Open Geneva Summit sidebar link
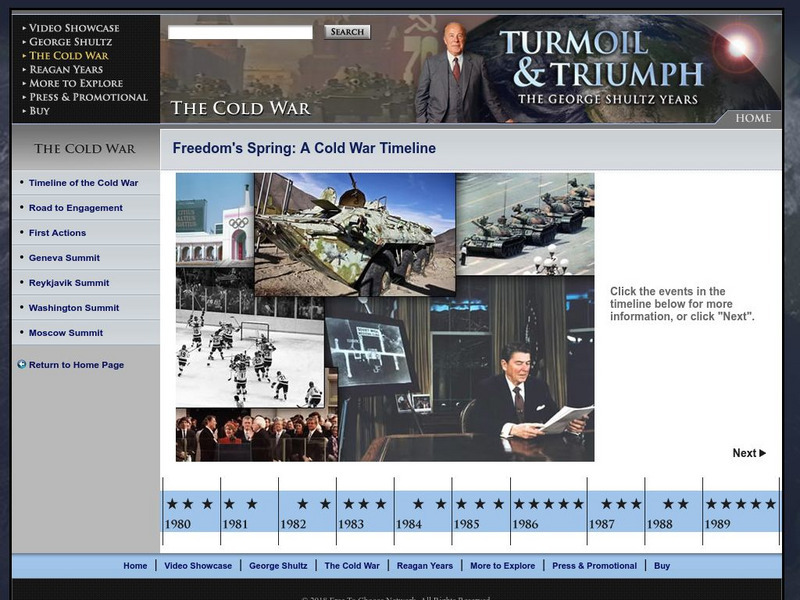 click(64, 258)
